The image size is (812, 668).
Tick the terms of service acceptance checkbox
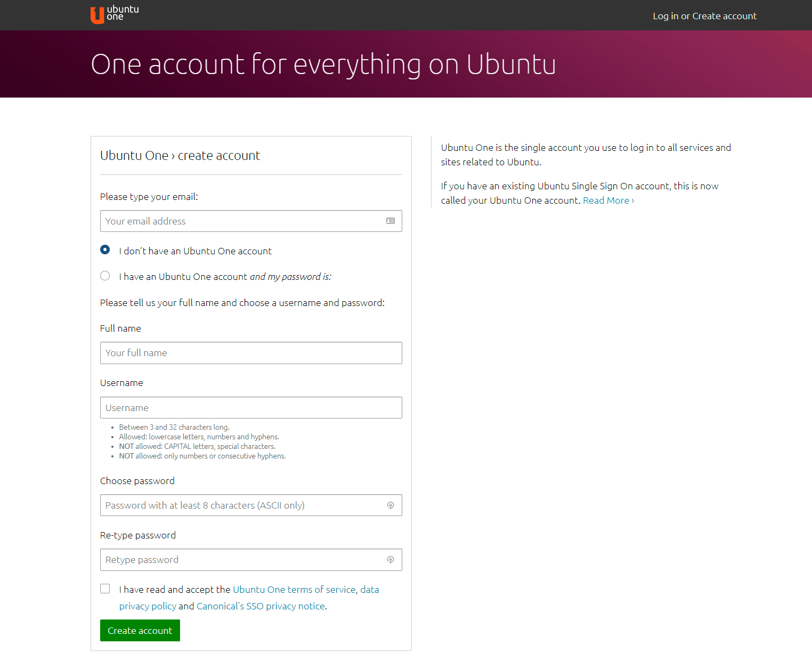coord(105,589)
